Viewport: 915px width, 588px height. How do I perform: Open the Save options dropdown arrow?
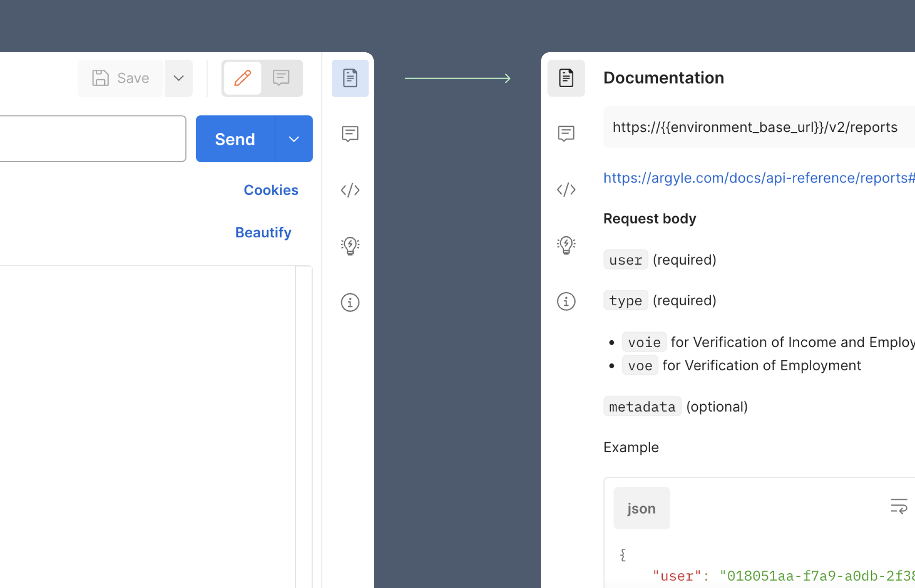tap(179, 78)
